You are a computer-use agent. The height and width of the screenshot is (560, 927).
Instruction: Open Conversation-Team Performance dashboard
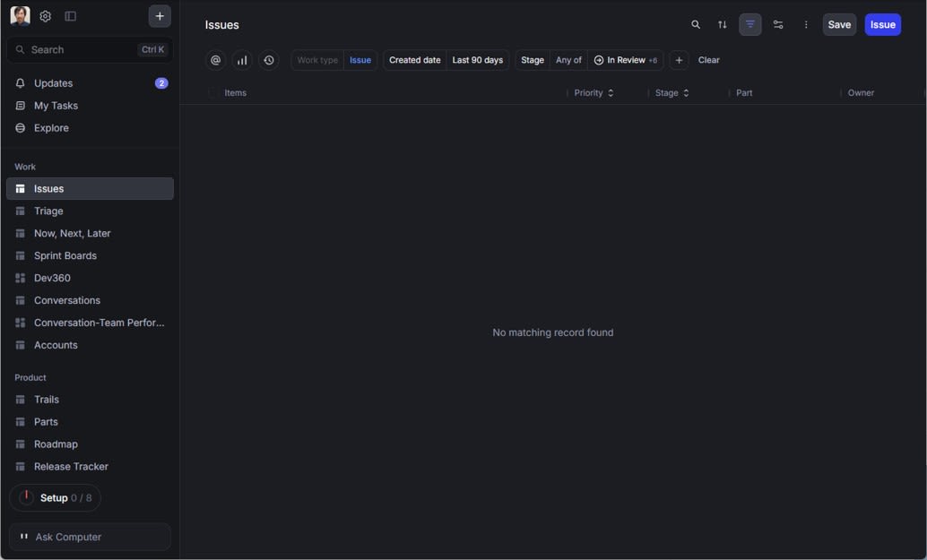[90, 323]
